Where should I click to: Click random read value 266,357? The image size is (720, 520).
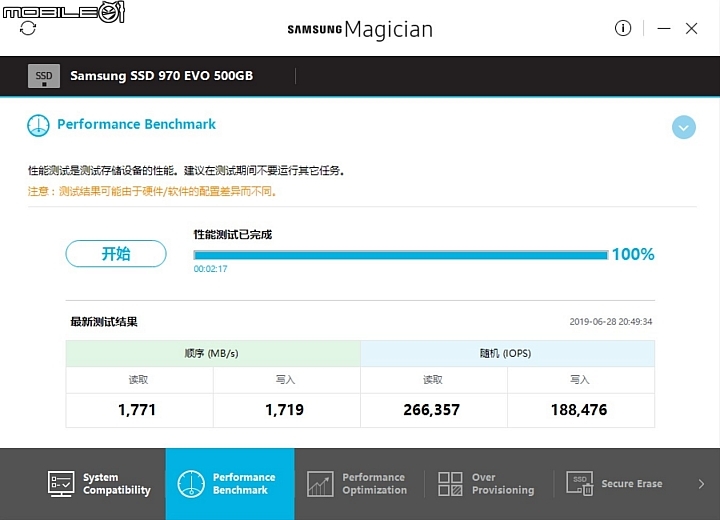[432, 410]
